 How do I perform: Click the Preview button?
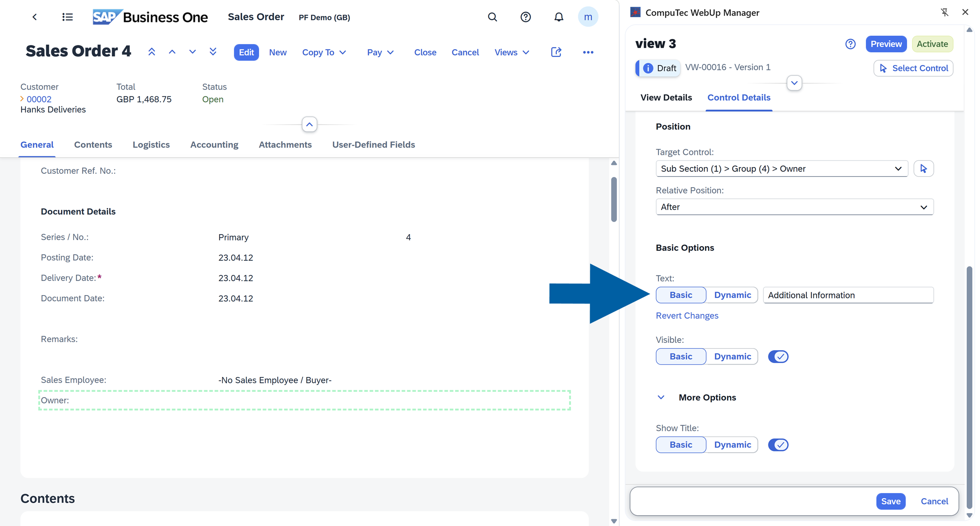[886, 44]
